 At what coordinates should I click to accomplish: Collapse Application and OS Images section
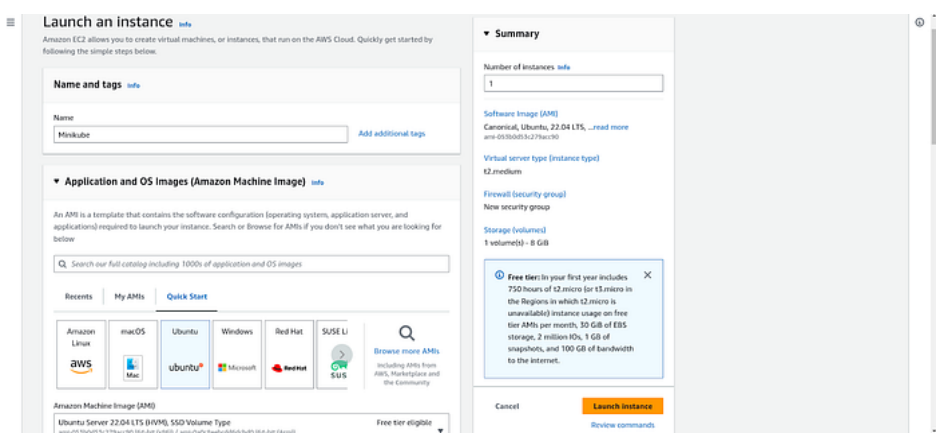(57, 181)
